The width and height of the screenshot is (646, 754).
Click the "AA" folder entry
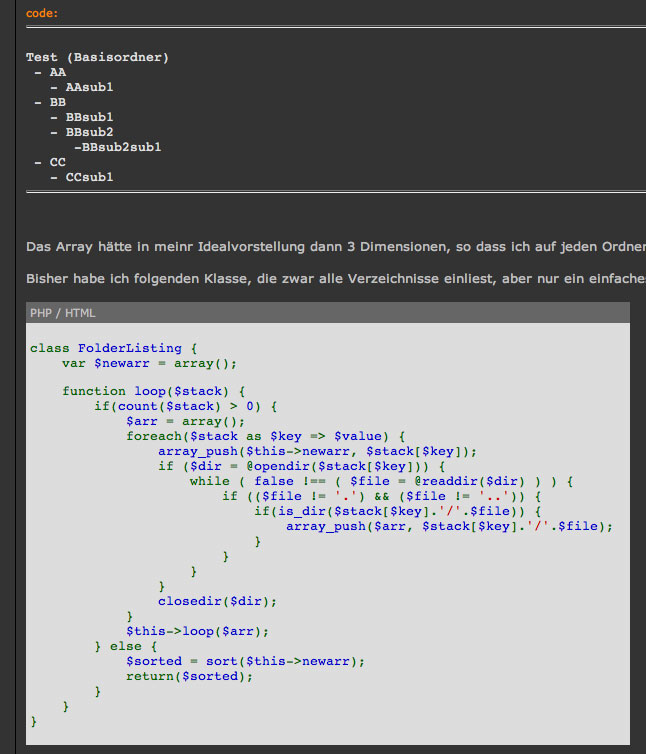[57, 72]
